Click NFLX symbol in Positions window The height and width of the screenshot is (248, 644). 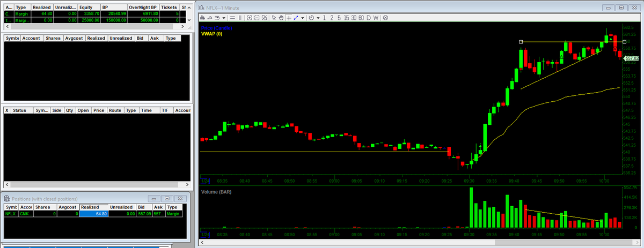pyautogui.click(x=11, y=214)
